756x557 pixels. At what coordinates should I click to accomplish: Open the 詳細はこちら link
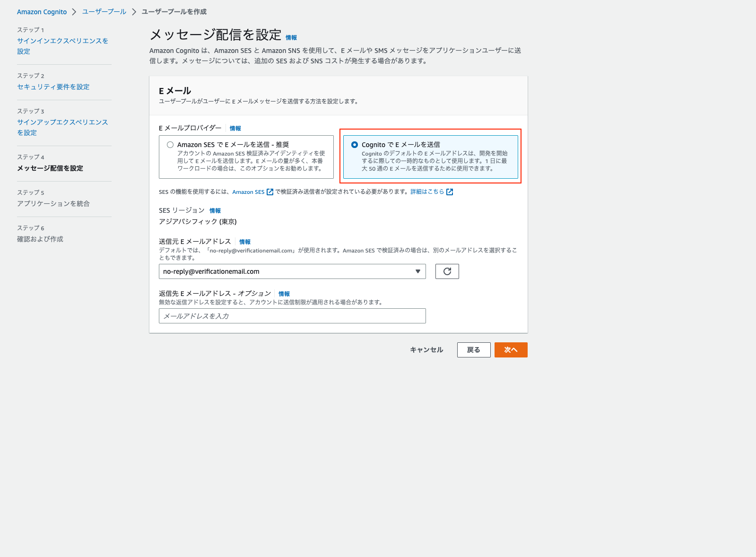tap(427, 192)
